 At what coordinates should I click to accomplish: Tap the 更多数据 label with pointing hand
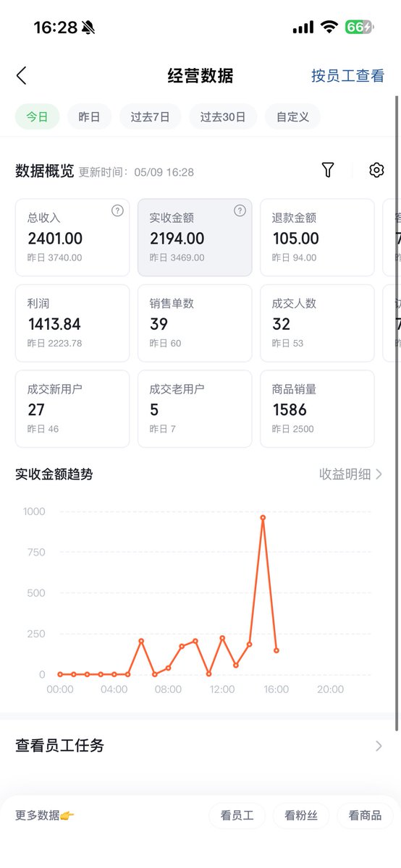click(45, 815)
